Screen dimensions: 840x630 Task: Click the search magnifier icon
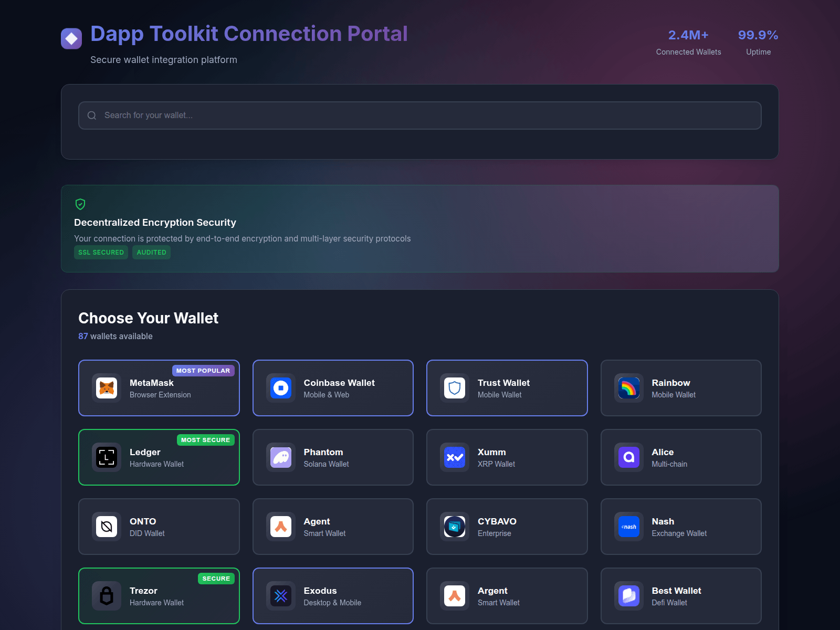pyautogui.click(x=92, y=115)
